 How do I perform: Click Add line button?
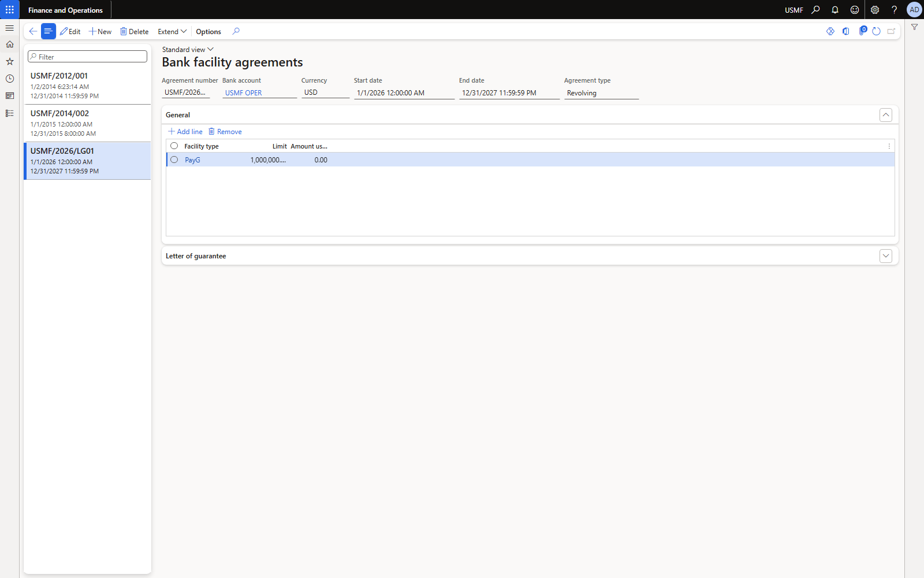pyautogui.click(x=185, y=132)
